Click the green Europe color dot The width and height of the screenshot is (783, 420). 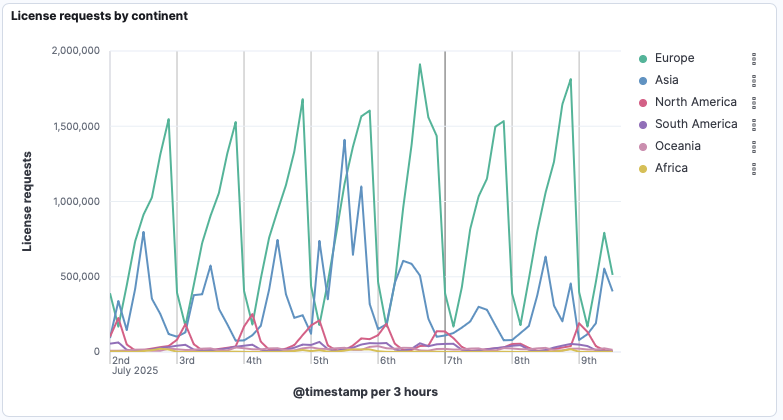[x=642, y=58]
